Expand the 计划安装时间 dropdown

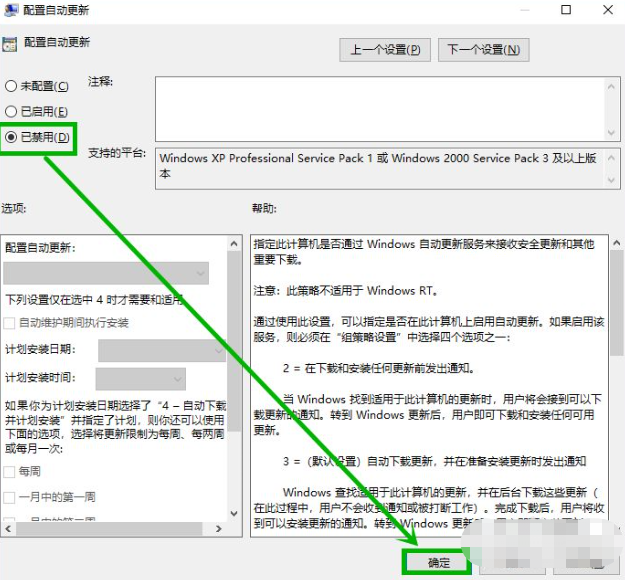pos(141,378)
